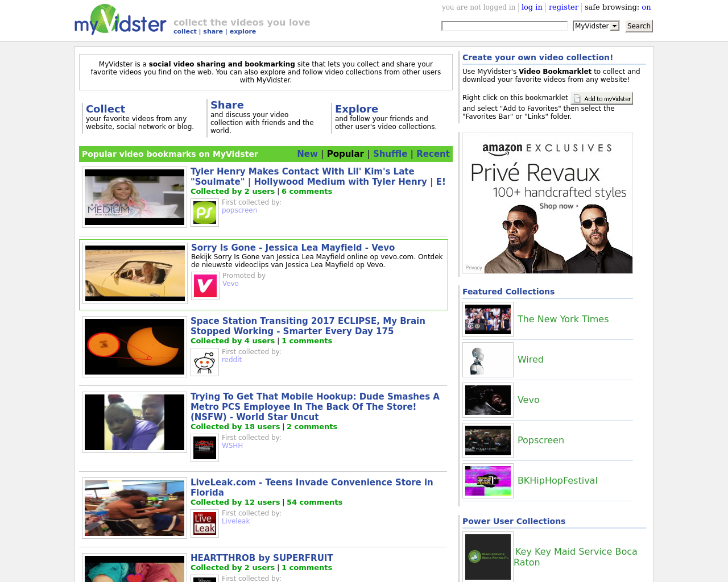
Task: Click the Add to myVidster bookmarklet
Action: (x=602, y=98)
